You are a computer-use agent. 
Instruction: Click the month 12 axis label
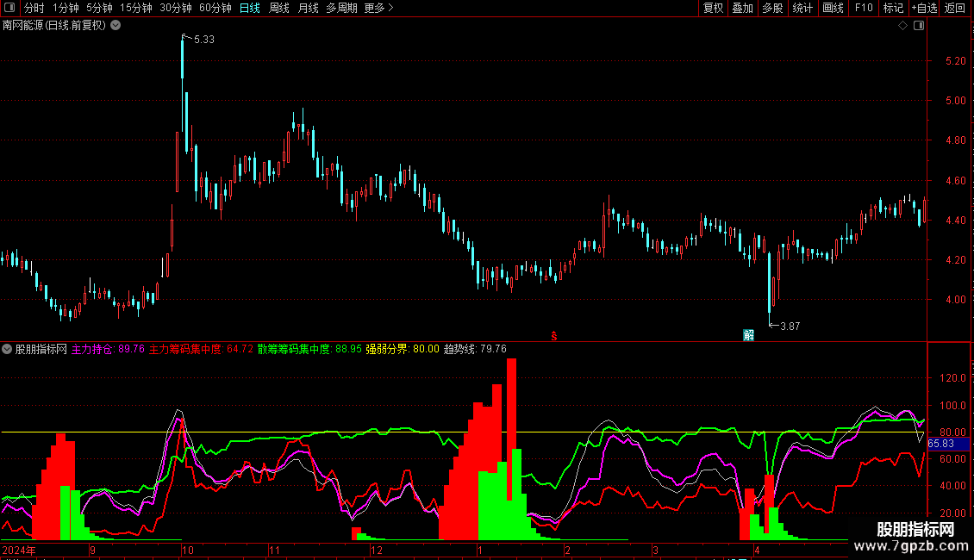coord(377,550)
